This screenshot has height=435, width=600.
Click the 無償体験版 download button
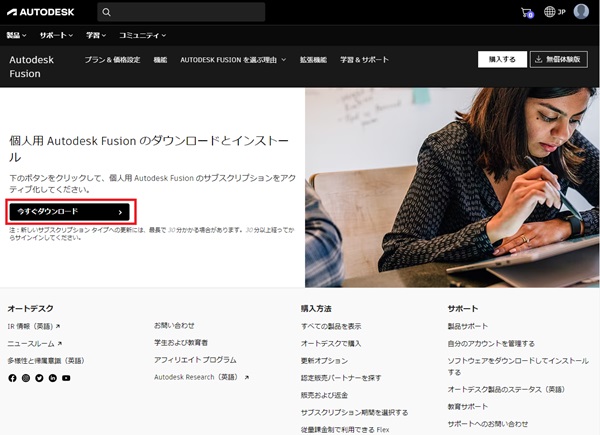click(559, 59)
